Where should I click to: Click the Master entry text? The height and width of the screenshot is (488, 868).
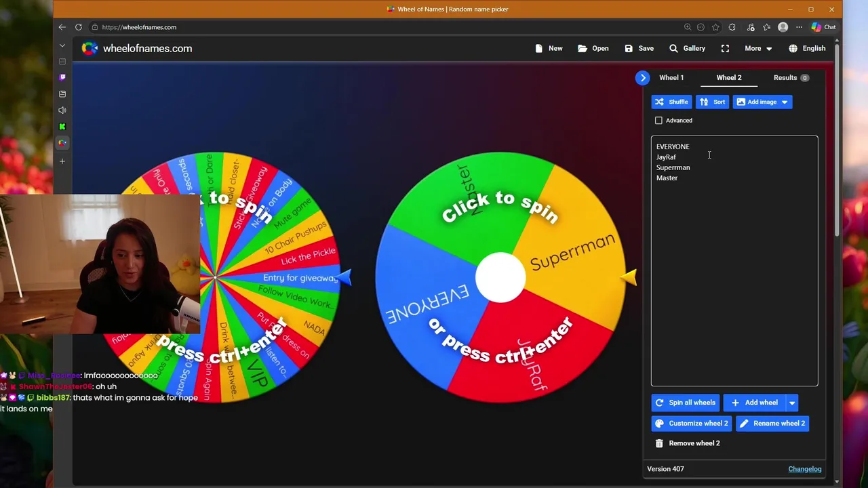click(667, 178)
